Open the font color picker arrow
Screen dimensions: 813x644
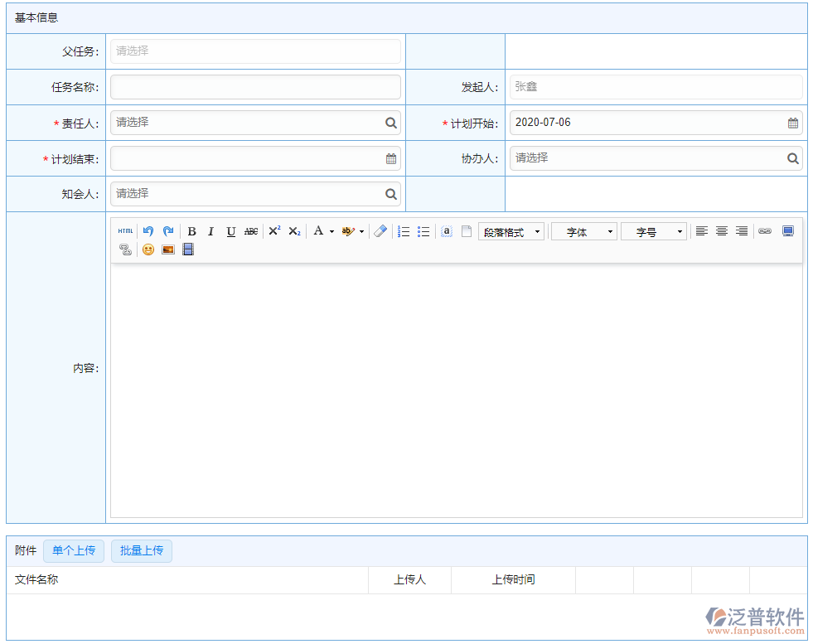pyautogui.click(x=331, y=232)
